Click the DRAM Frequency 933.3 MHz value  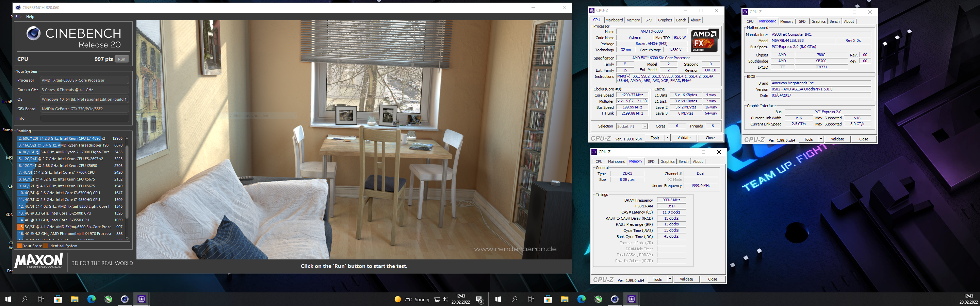671,200
